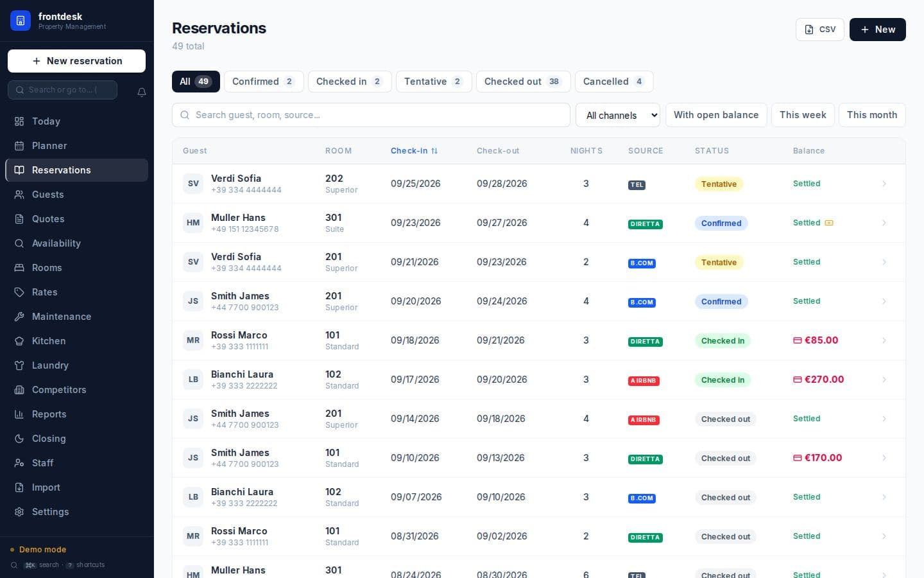Screen dimensions: 924x578
Task: Go to Planner calendar icon
Action: 19,146
